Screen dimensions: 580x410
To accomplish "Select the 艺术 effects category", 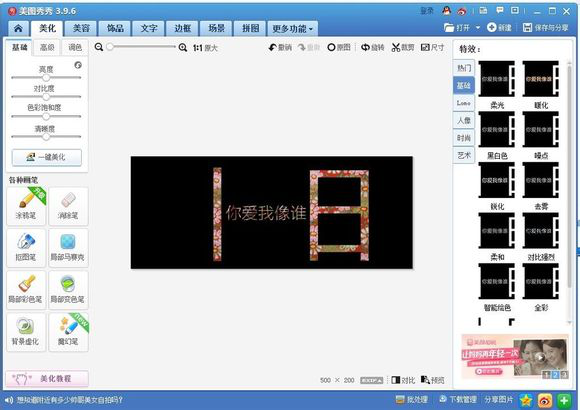I will click(x=464, y=155).
